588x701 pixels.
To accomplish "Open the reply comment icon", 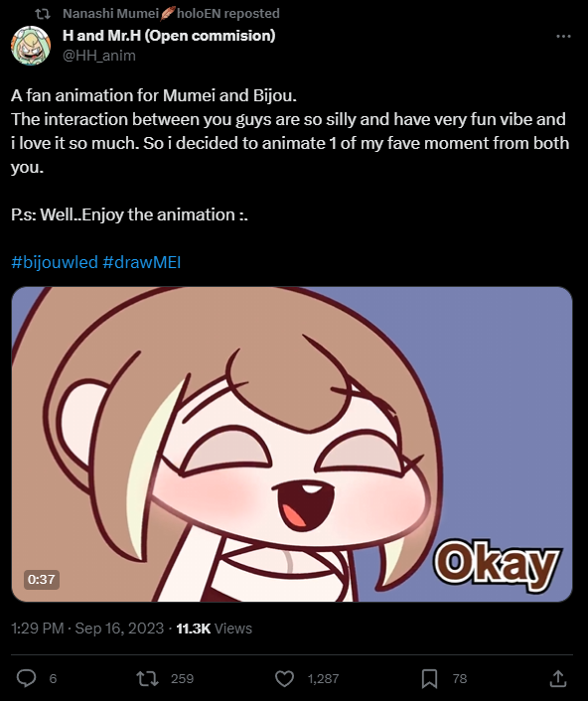I will [x=27, y=678].
